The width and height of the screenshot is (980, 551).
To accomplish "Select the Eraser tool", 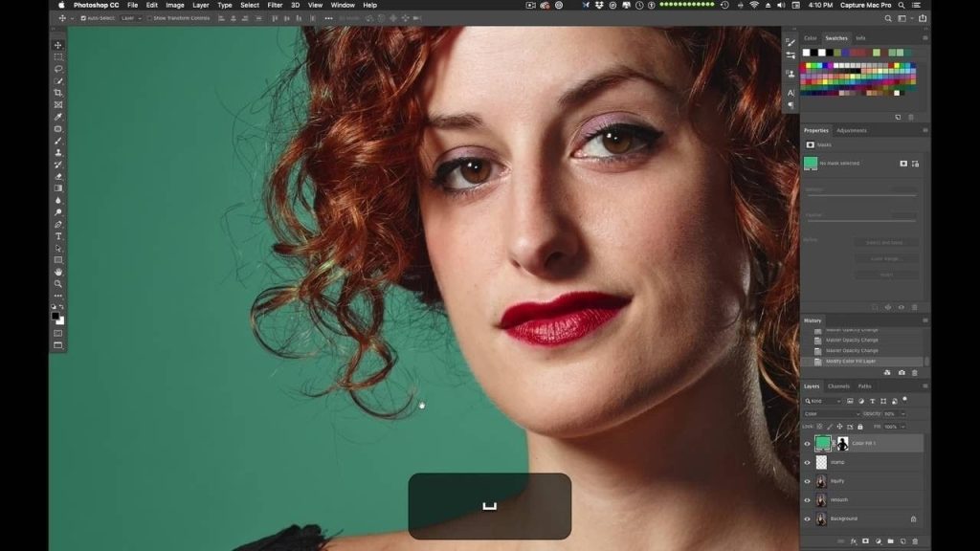I will tap(58, 177).
